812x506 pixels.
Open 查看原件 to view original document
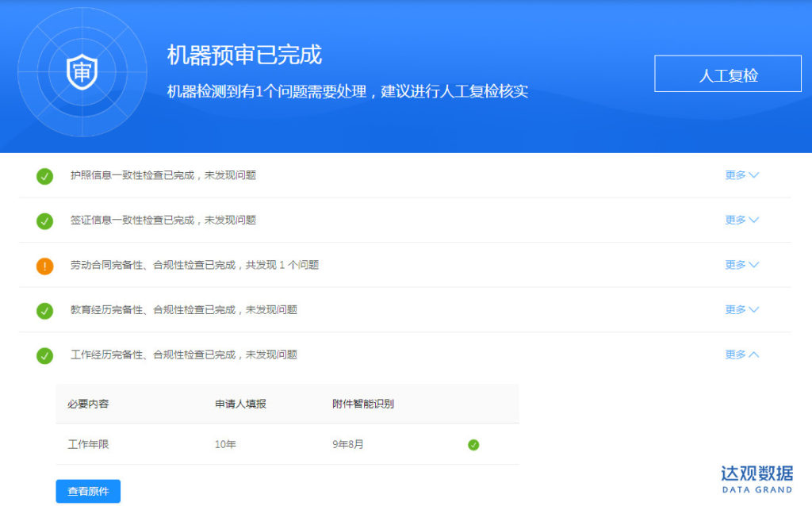(x=88, y=491)
